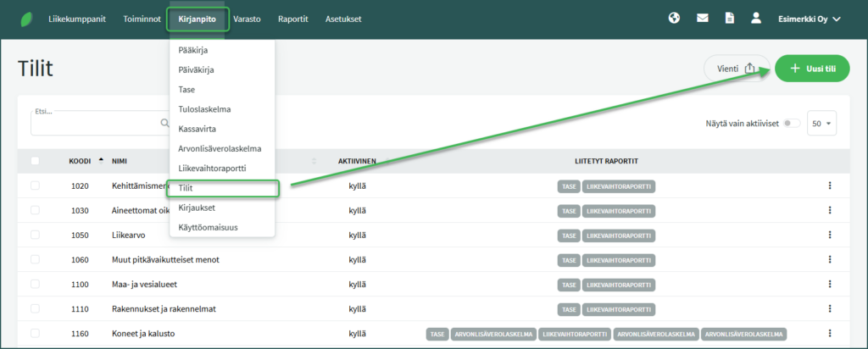Check the select-all checkbox in table header
868x349 pixels.
(x=35, y=161)
